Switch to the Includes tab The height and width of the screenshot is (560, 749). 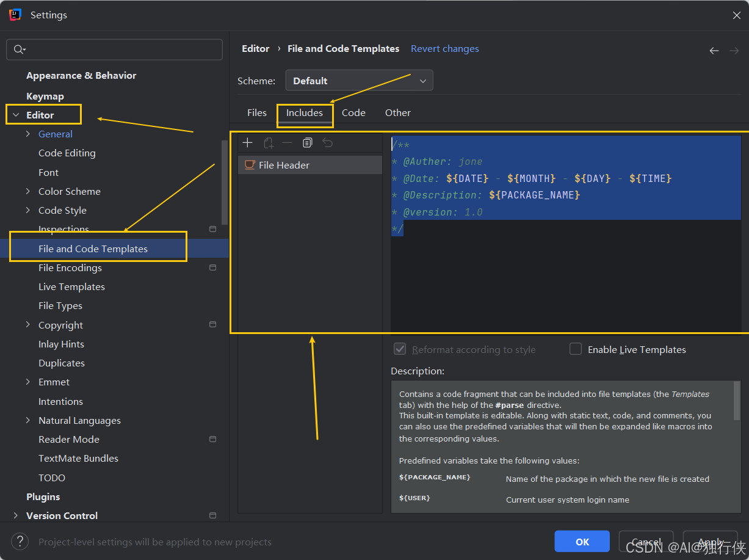coord(305,112)
